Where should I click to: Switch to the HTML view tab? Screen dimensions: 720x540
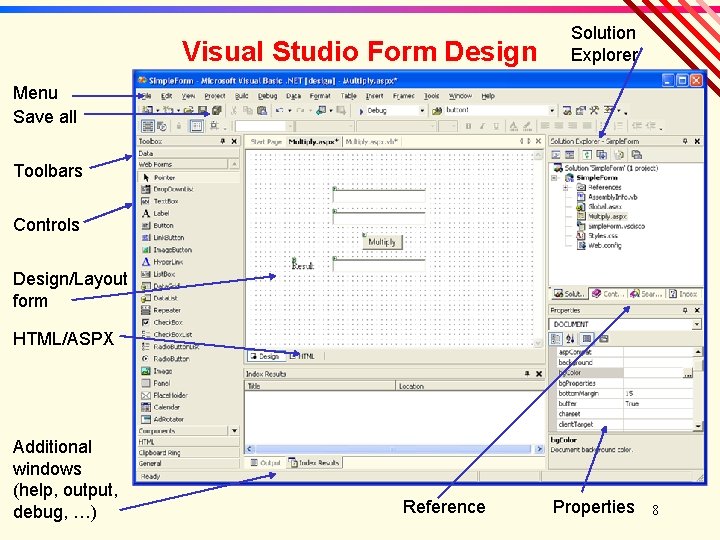click(303, 356)
